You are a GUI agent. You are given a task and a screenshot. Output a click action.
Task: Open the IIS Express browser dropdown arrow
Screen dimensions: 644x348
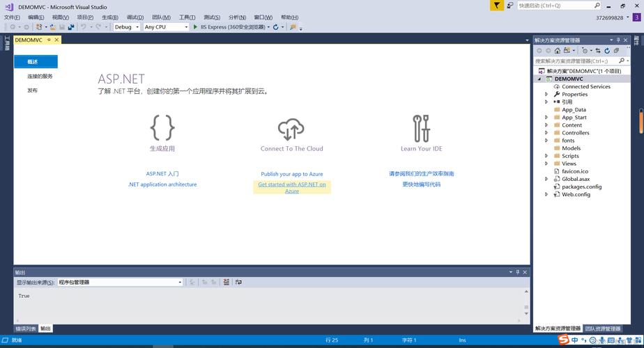(x=268, y=27)
